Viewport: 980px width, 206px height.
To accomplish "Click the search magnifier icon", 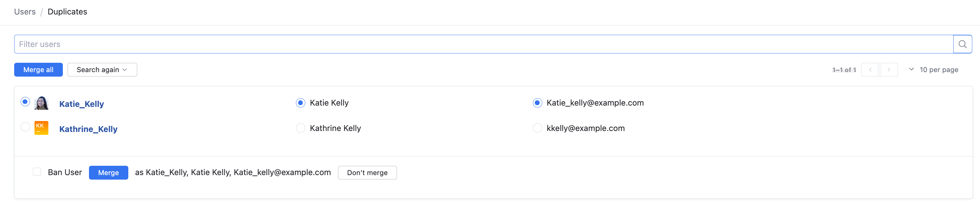I will point(962,44).
